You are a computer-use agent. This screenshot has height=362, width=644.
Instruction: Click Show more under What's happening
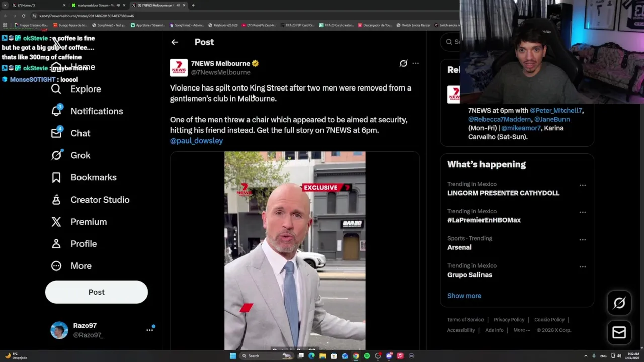(464, 296)
